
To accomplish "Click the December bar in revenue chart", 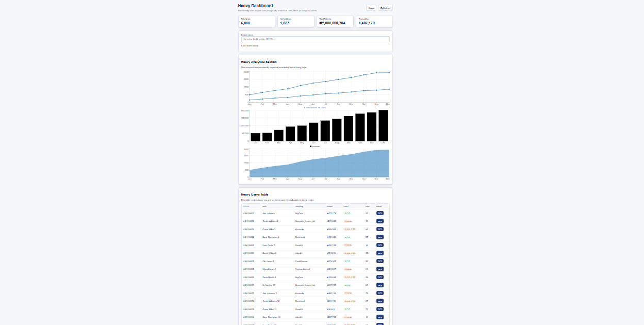I will (383, 125).
